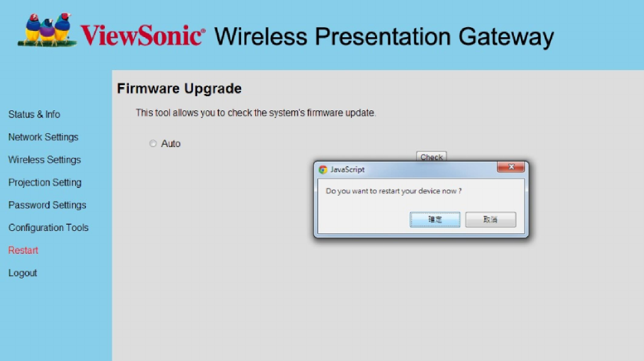This screenshot has width=644, height=361.
Task: Click the ViewSonic three-birds logo
Action: (47, 30)
